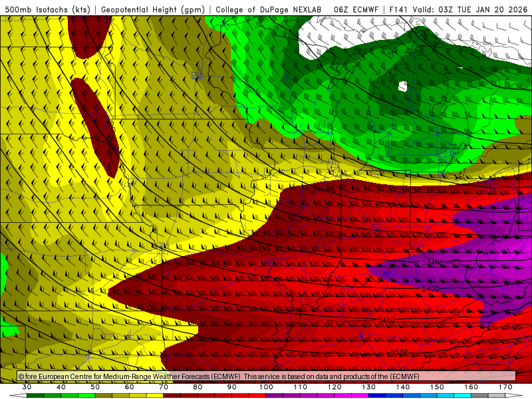Click the '500mb Isotachs (kts)' title text
The height and width of the screenshot is (399, 532).
[x=47, y=9]
